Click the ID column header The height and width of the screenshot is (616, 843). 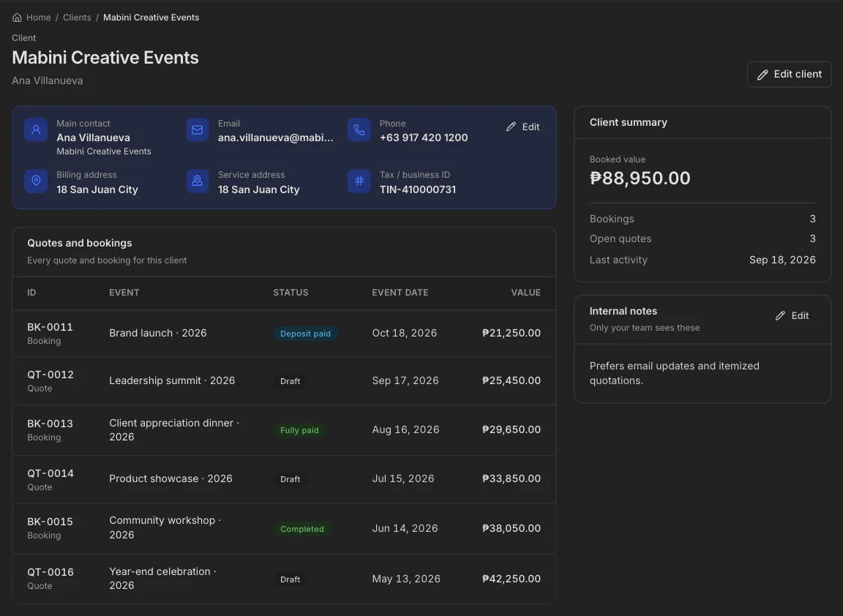[x=31, y=293]
